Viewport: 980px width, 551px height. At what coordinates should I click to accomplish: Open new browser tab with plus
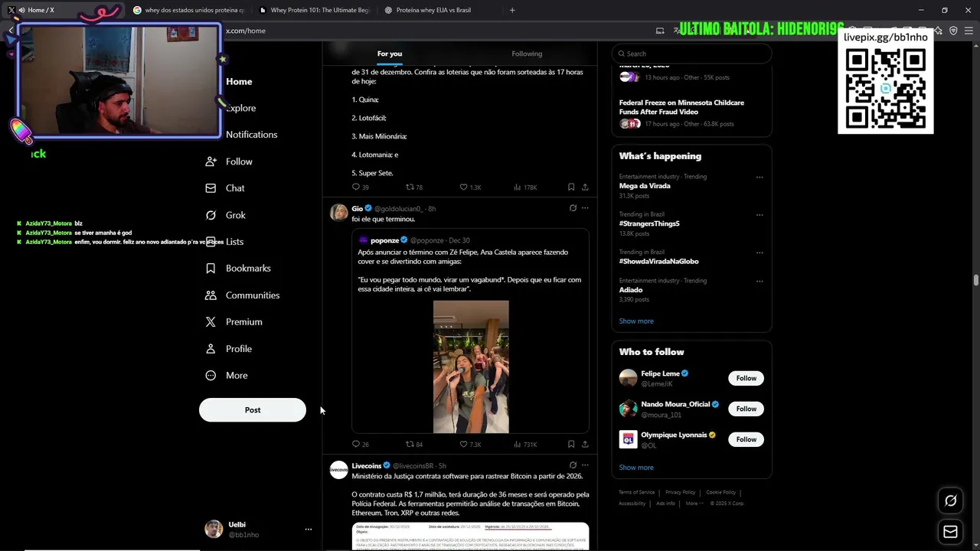pyautogui.click(x=512, y=10)
